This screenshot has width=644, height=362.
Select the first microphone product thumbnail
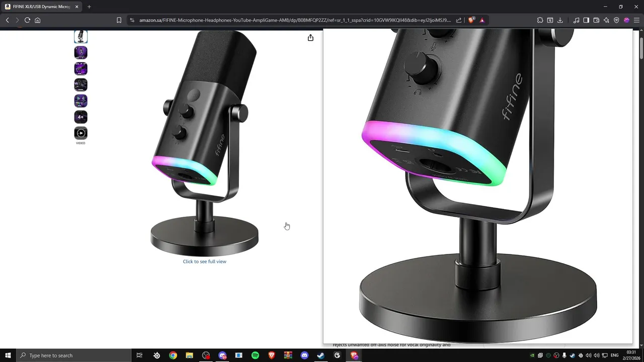coord(80,36)
